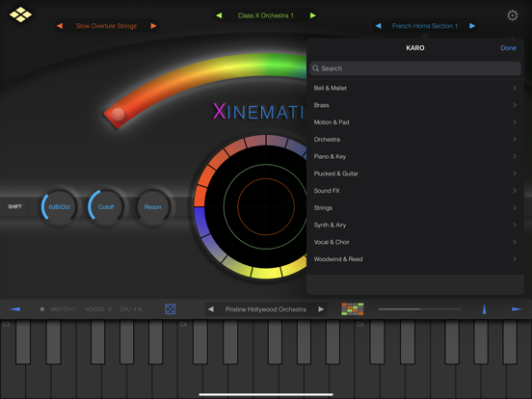
Task: Click the search magnifier icon
Action: (x=315, y=68)
